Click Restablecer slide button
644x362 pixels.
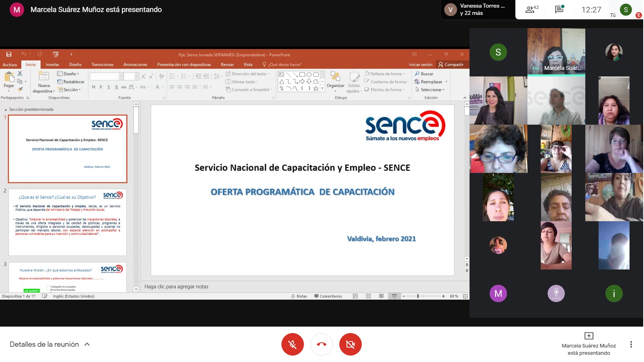point(71,82)
